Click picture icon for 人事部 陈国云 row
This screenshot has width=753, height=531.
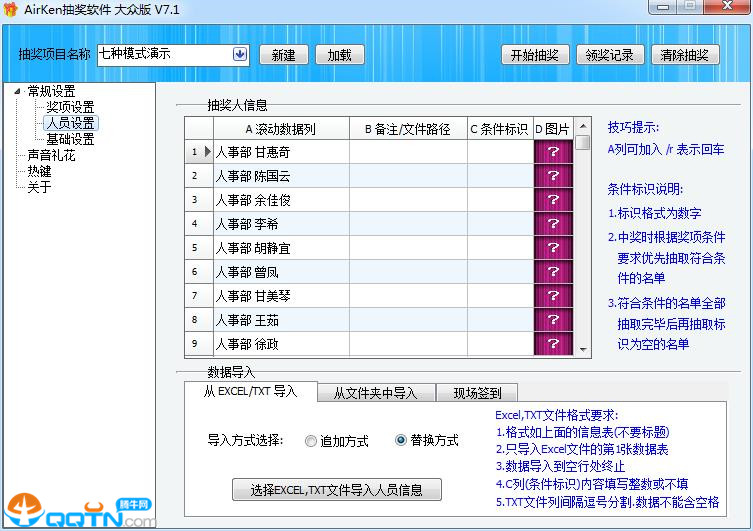tap(554, 176)
